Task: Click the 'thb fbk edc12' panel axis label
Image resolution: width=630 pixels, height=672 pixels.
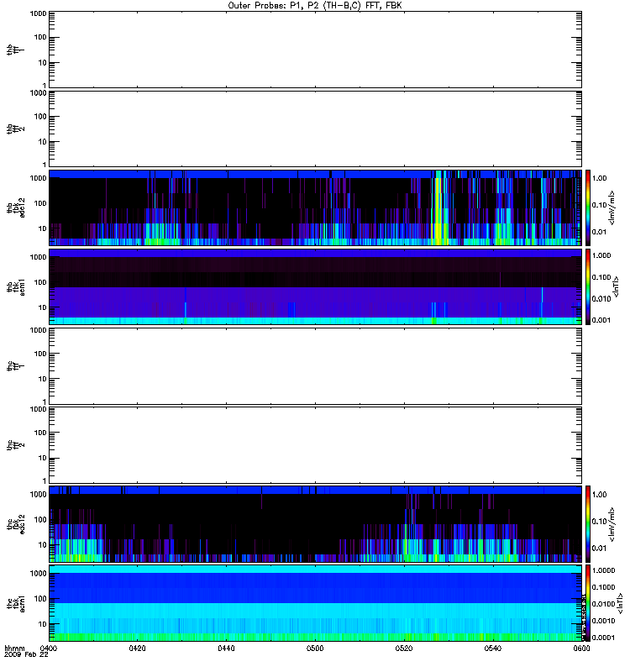Action: (x=16, y=207)
